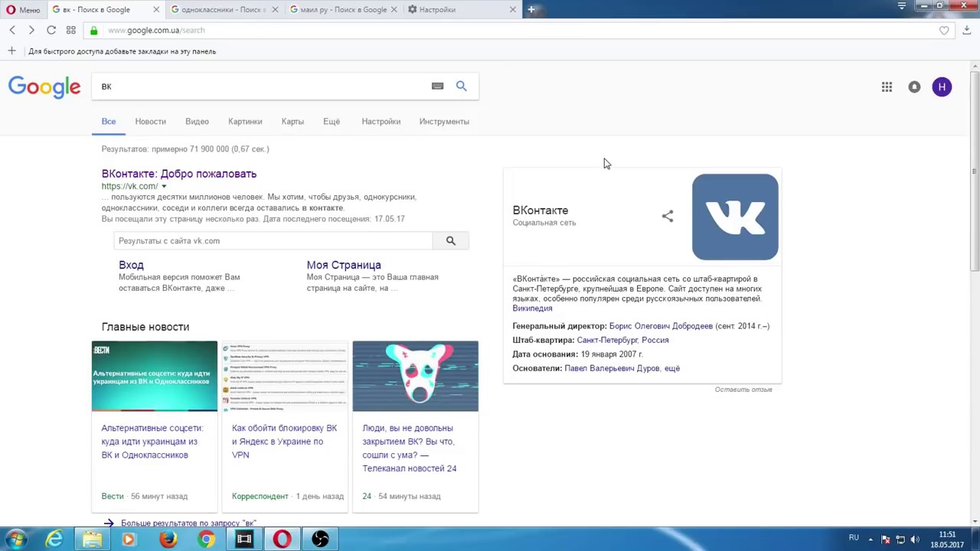Select the Картинки results tab

tap(245, 122)
